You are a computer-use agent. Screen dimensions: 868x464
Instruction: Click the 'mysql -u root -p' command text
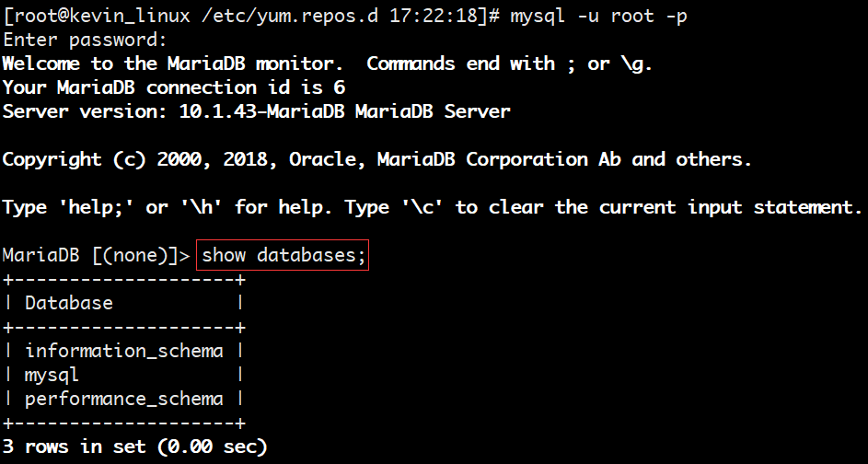(598, 16)
